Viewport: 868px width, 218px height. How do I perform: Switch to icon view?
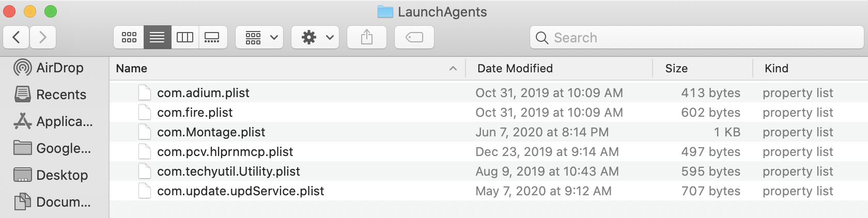click(x=129, y=37)
